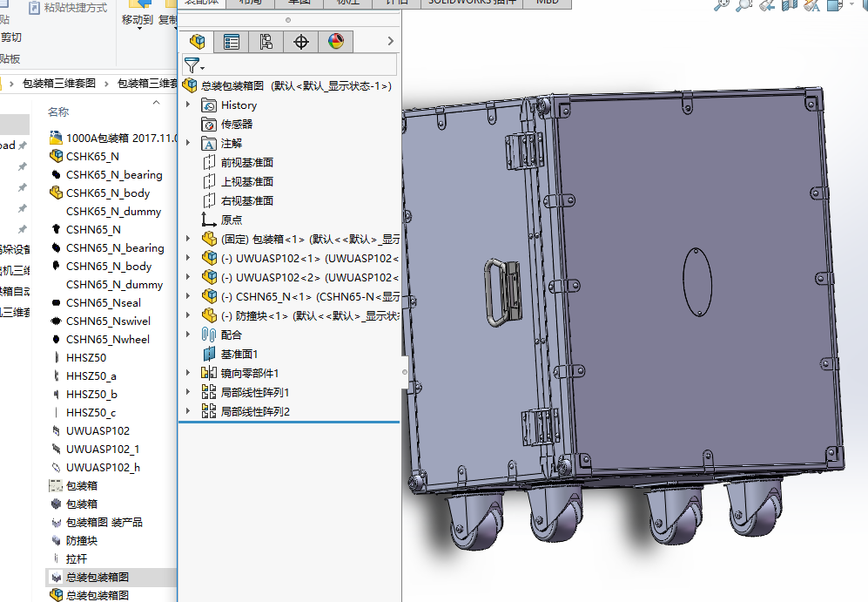The image size is (868, 602).
Task: Select the 原点 origin item
Action: pyautogui.click(x=232, y=220)
